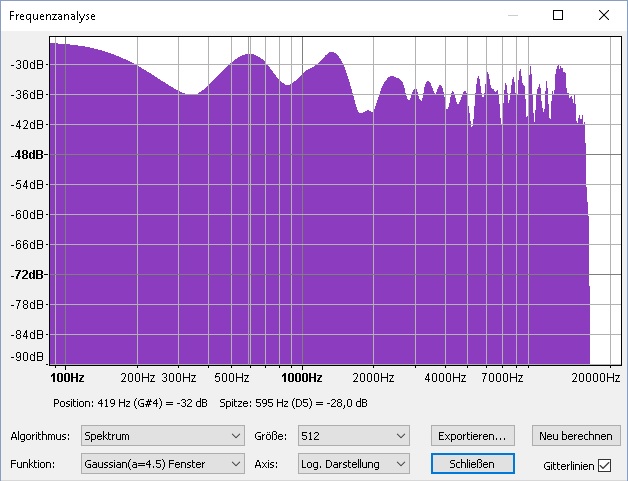
Task: Click the -90dB label at axis bottom
Action: pos(27,357)
